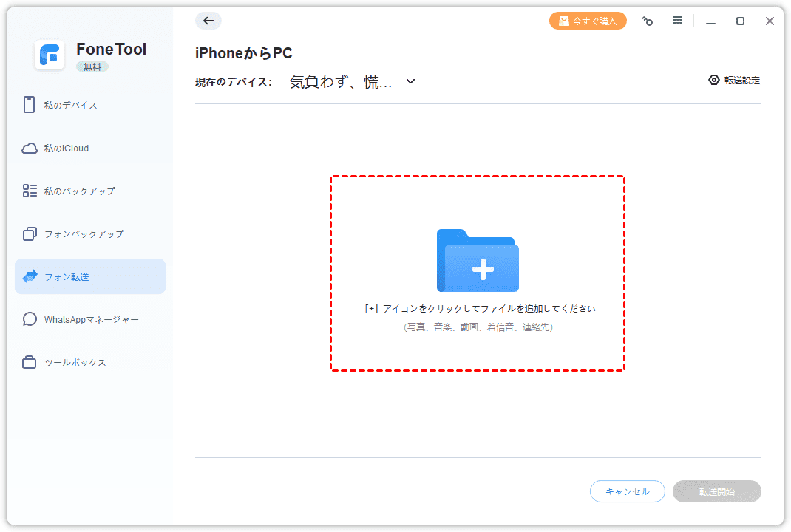Click the (写真、音楽、動画、着信音、連絡先) hint text
Image resolution: width=791 pixels, height=532 pixels.
pos(478,327)
